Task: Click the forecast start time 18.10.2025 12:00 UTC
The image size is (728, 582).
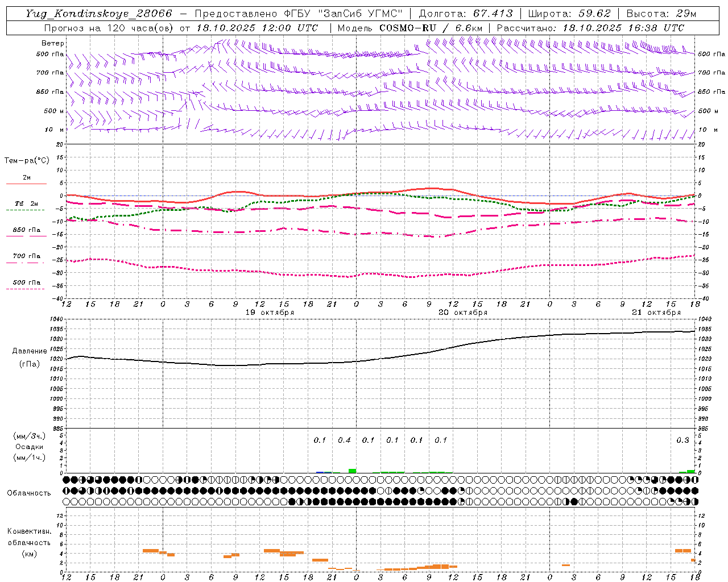Action: [x=257, y=28]
